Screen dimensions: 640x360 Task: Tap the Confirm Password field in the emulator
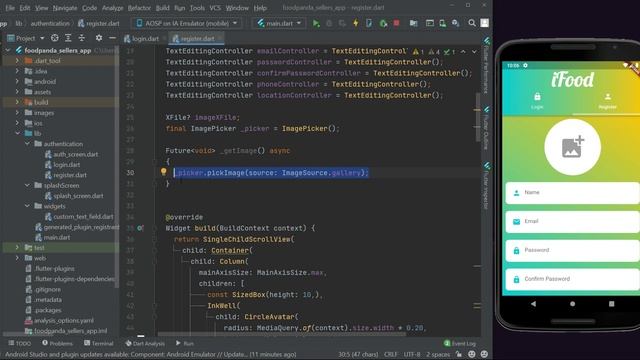[x=572, y=279]
